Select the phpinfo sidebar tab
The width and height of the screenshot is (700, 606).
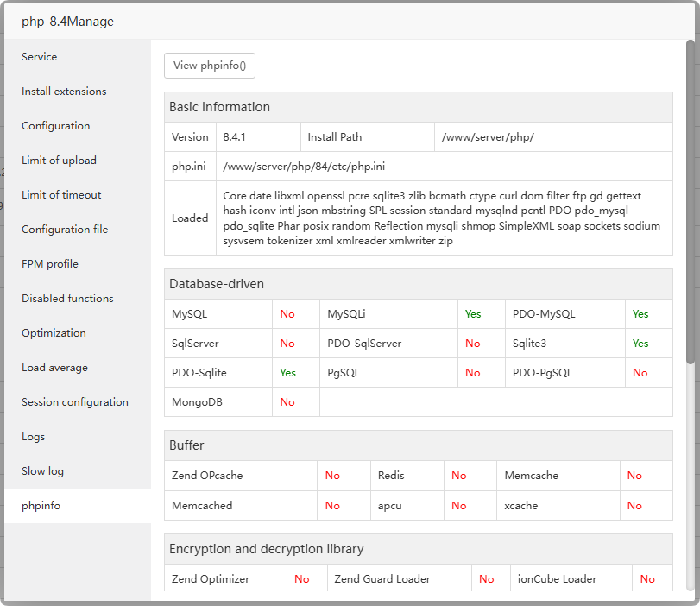(x=41, y=506)
